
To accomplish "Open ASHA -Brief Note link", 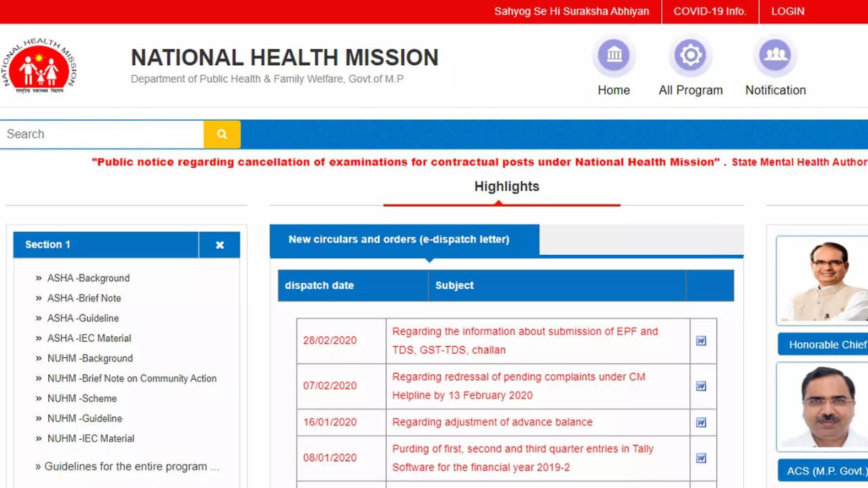I will [x=84, y=298].
